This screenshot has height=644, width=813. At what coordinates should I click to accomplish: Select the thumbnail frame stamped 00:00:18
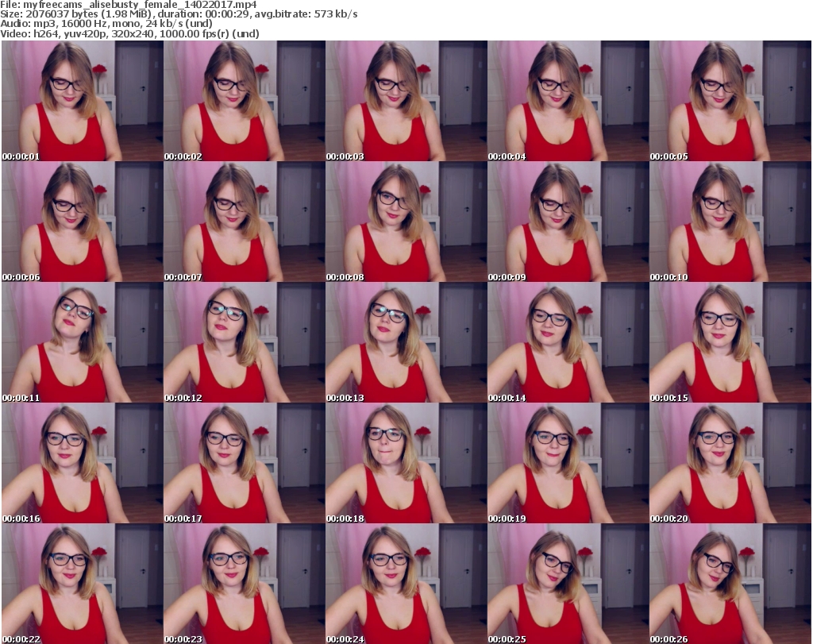406,463
